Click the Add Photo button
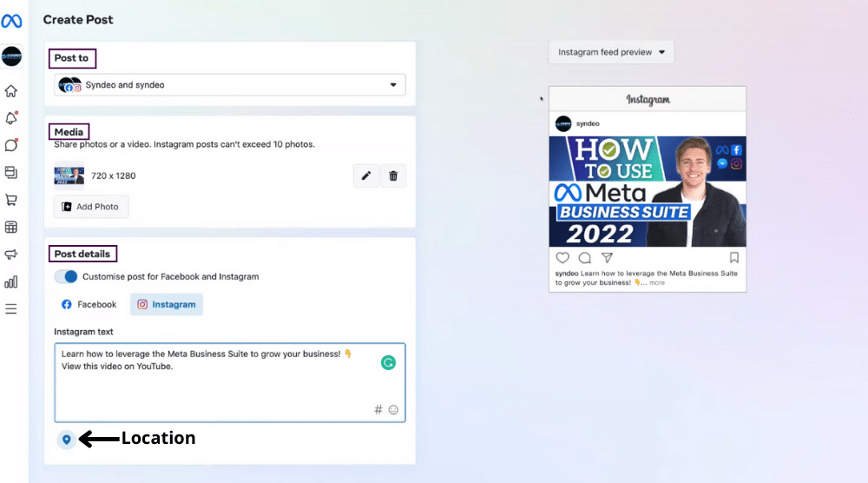The image size is (868, 483). pos(91,207)
